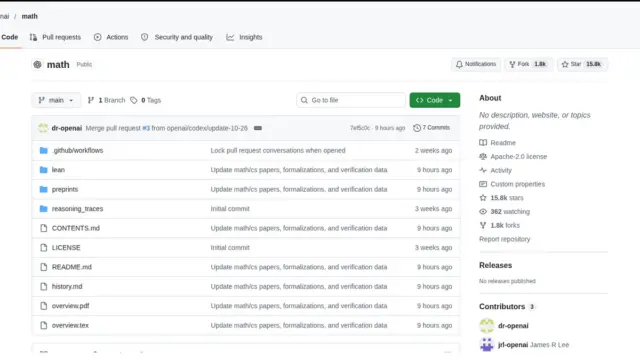Open the reasoning_traces folder
The height and width of the screenshot is (360, 640).
coord(78,209)
